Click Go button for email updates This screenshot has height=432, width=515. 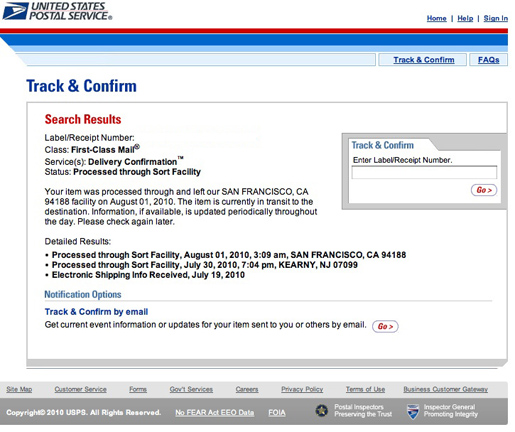coord(385,326)
